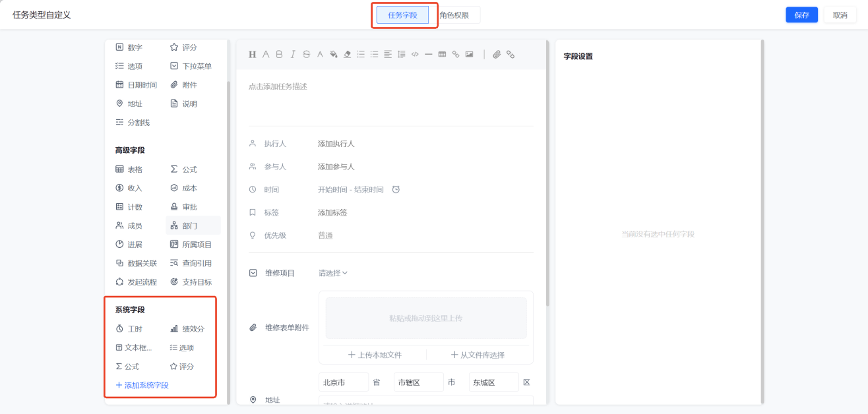868x414 pixels.
Task: Add the 查询引用 lookup field
Action: click(x=191, y=263)
